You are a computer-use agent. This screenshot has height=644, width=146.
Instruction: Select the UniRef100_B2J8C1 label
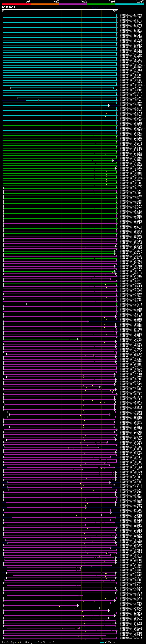pos(131,613)
